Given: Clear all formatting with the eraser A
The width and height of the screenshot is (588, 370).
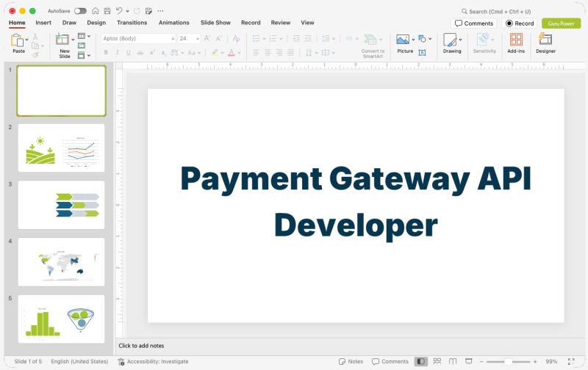Looking at the screenshot, I should pos(236,38).
